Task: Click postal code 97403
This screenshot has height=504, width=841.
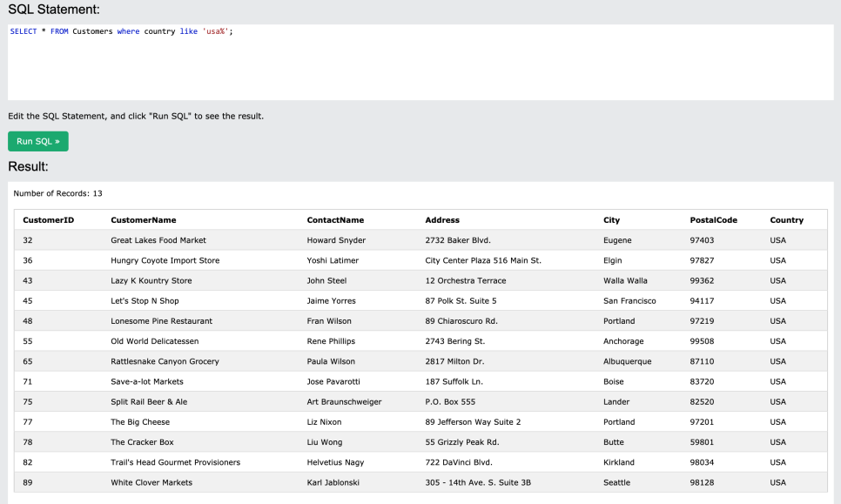Action: tap(702, 240)
